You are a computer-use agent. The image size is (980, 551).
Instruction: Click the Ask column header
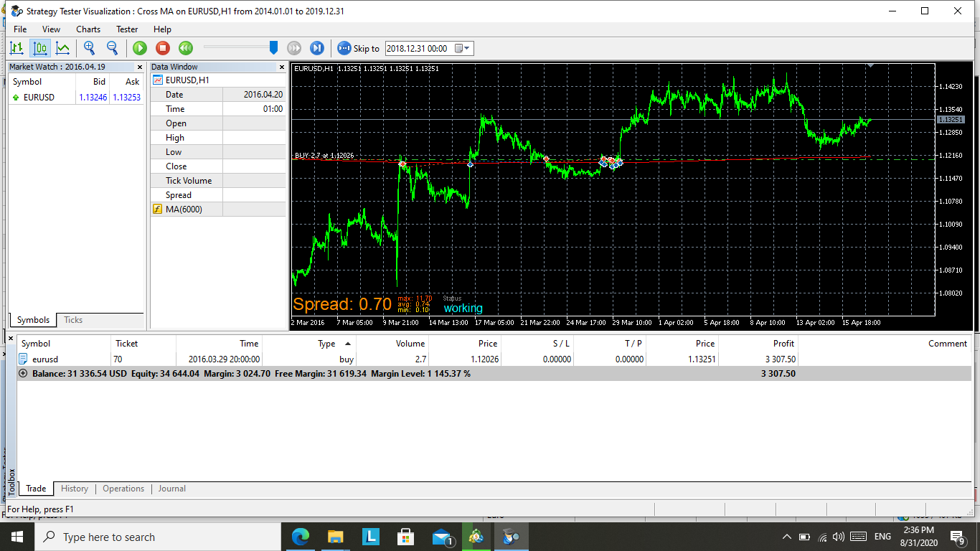(x=126, y=82)
